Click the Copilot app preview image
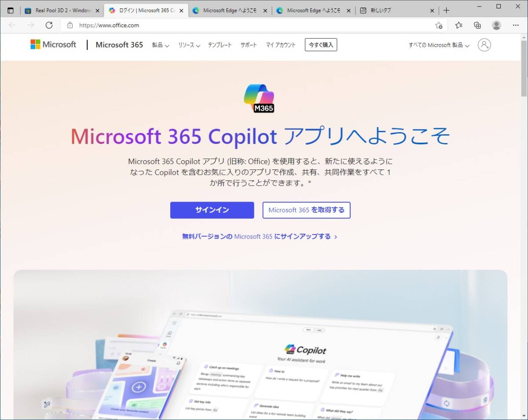528x420 pixels. pyautogui.click(x=260, y=345)
